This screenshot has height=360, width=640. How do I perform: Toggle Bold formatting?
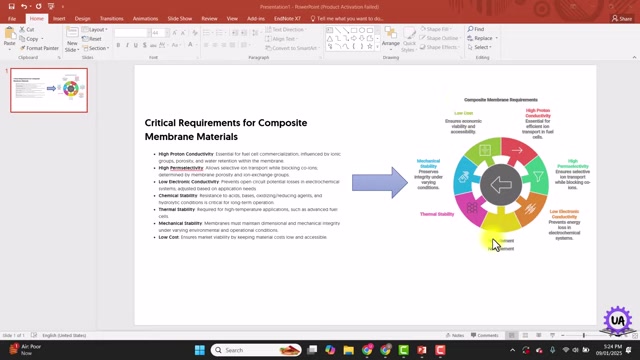[x=118, y=45]
